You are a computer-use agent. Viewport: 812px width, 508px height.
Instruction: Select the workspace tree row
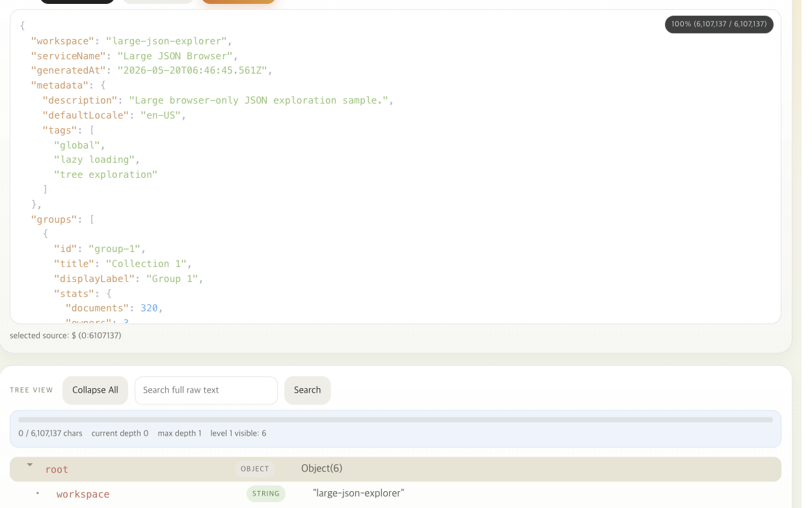pos(396,494)
